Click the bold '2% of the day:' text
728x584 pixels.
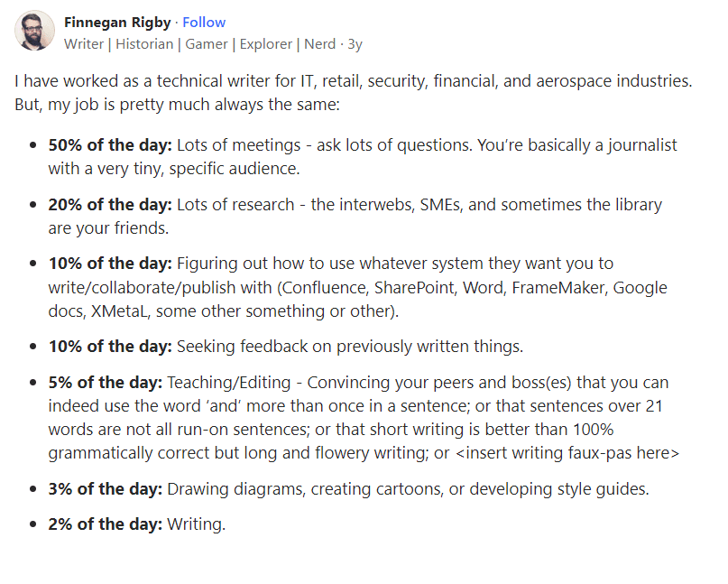coord(106,524)
